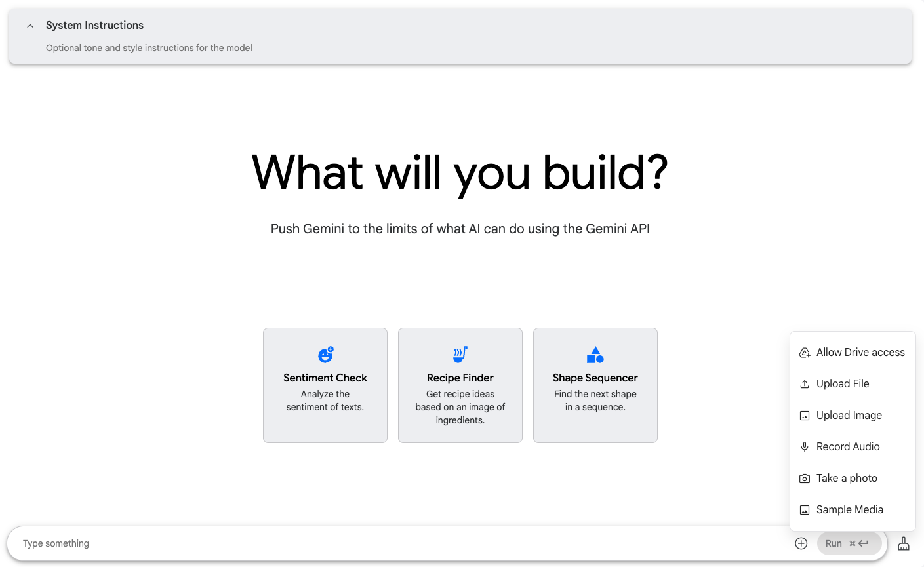This screenshot has width=924, height=567.
Task: Click the image icon next to Upload Image
Action: [x=805, y=416]
